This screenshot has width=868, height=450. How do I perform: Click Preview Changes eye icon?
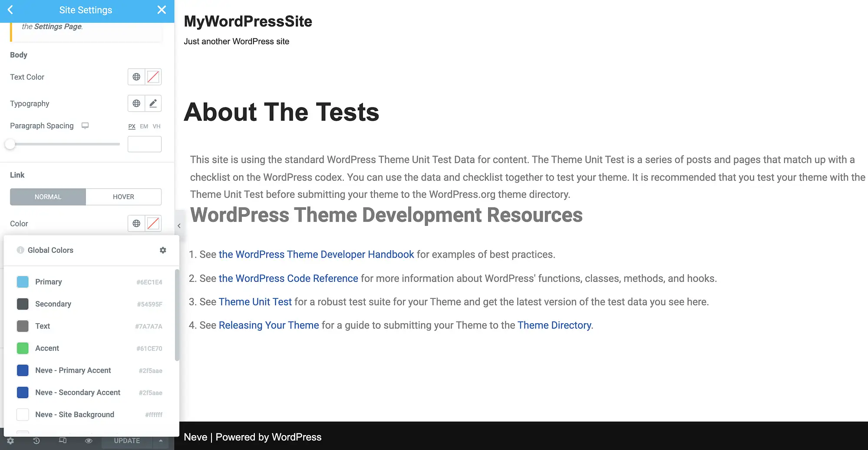point(89,440)
